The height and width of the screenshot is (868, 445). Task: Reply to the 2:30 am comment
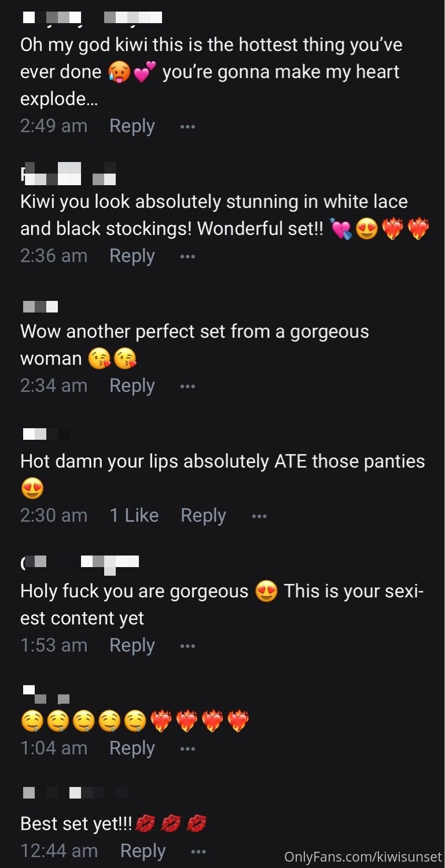203,516
